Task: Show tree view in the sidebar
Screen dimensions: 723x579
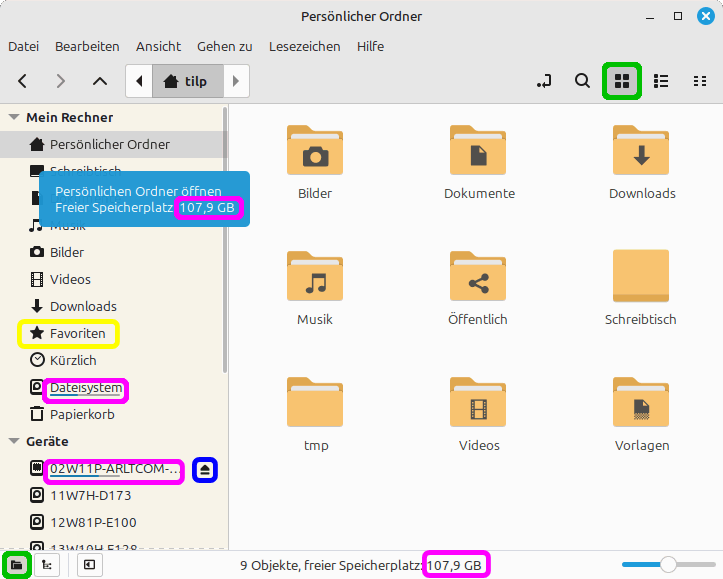Action: click(45, 565)
